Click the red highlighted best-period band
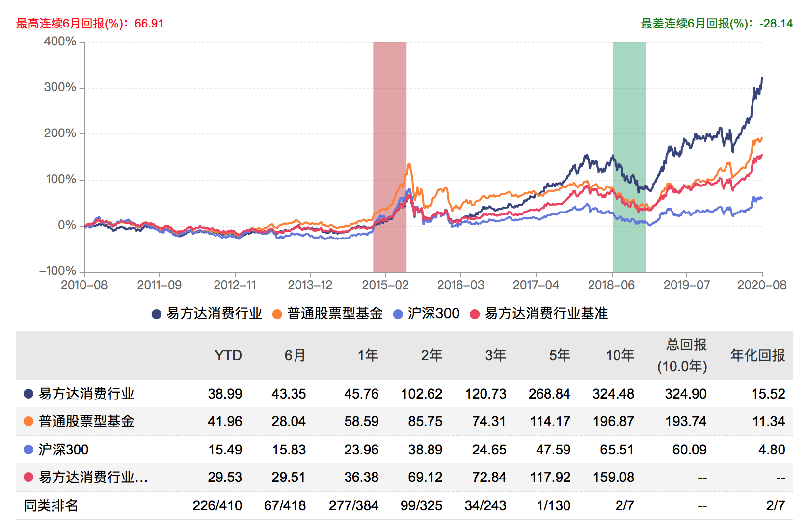The image size is (807, 532). [x=390, y=157]
